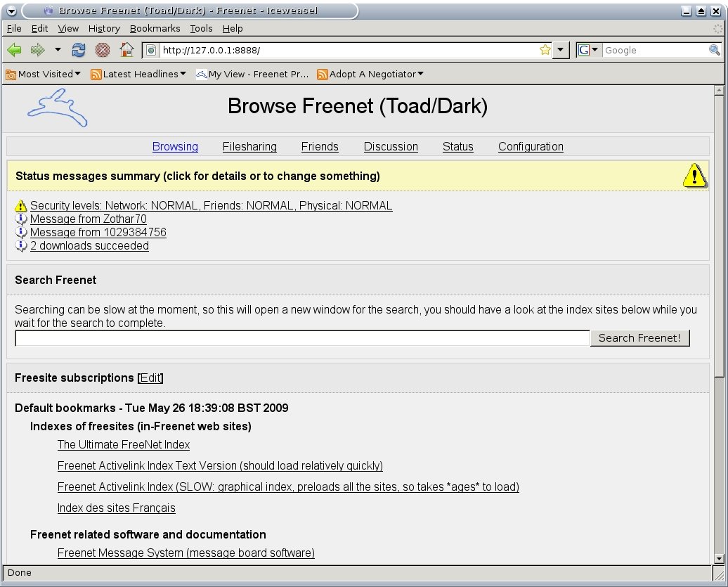Click the Search Freenet! button
The width and height of the screenshot is (728, 587).
(x=639, y=338)
